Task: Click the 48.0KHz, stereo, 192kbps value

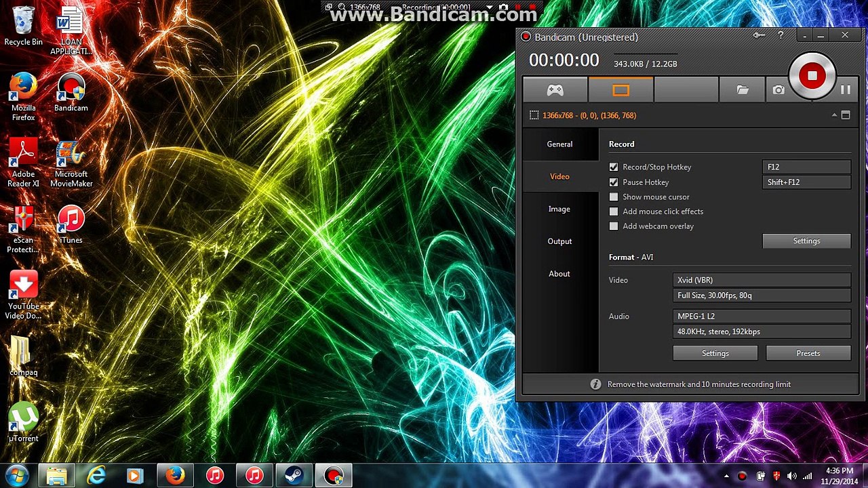Action: click(762, 331)
